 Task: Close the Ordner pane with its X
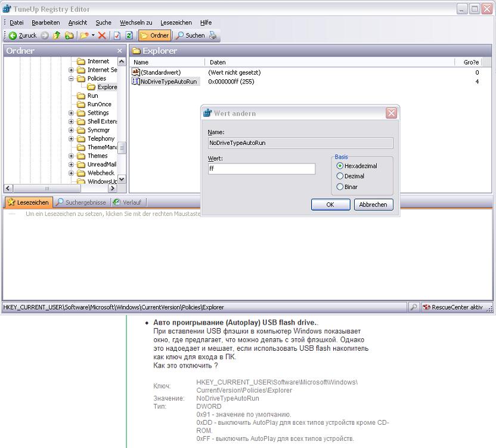coord(120,51)
